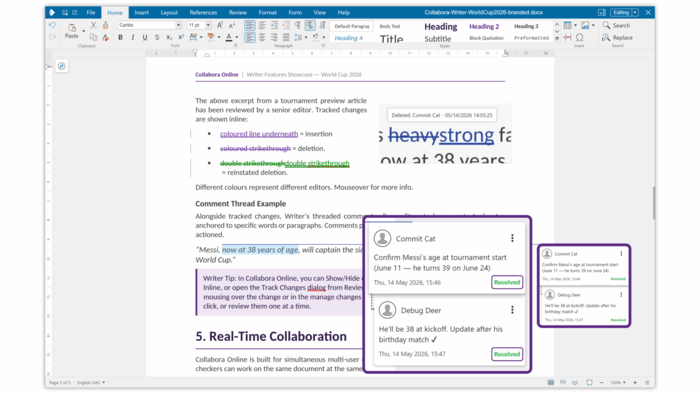
Task: Insert a page break from Insert group
Action: coord(567,37)
